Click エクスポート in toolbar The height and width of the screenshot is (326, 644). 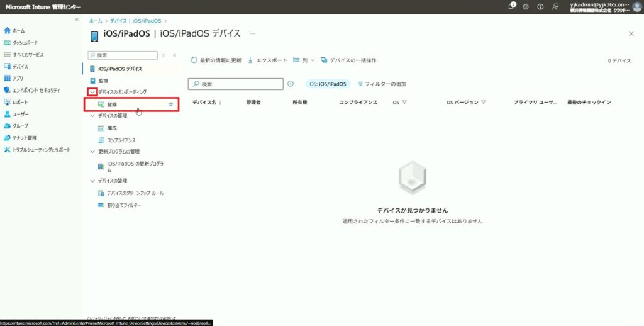click(x=267, y=60)
